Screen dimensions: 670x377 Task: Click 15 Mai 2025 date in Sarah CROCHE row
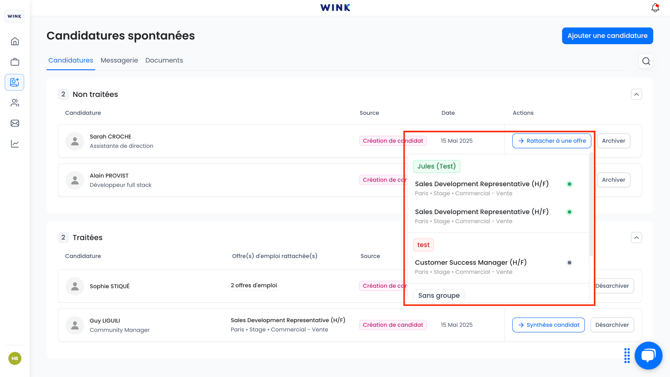coord(457,141)
